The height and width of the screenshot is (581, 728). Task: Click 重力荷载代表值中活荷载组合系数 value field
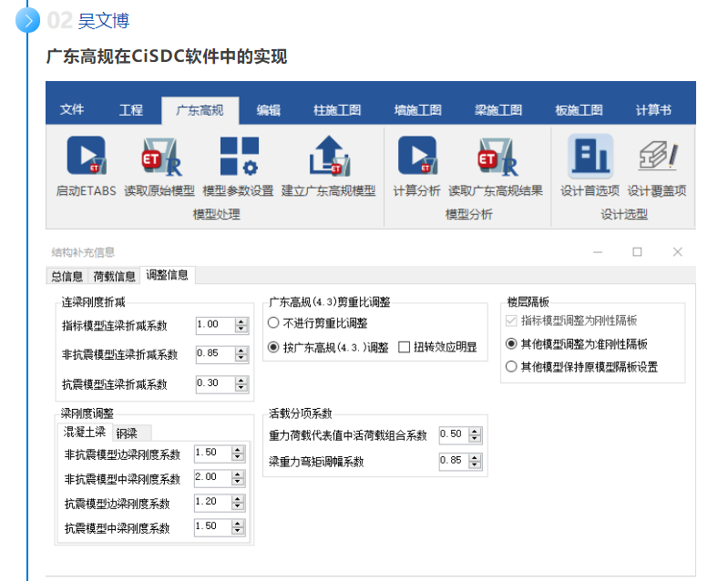(x=454, y=434)
